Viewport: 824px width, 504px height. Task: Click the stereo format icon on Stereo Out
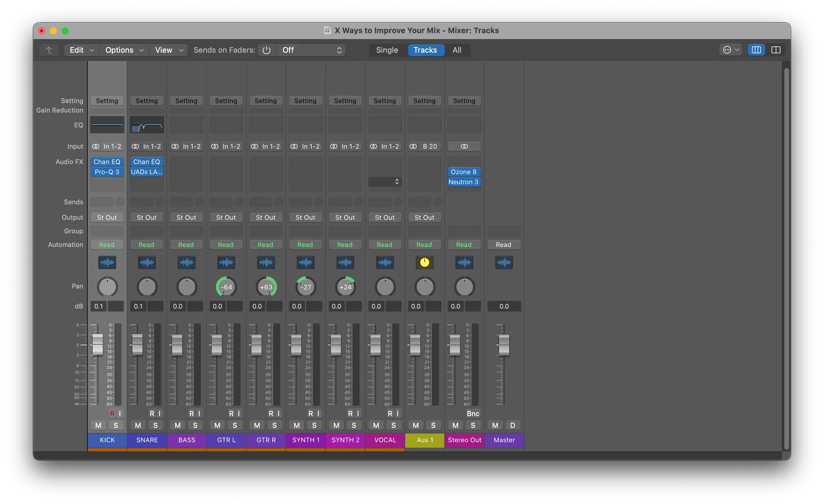pos(464,147)
